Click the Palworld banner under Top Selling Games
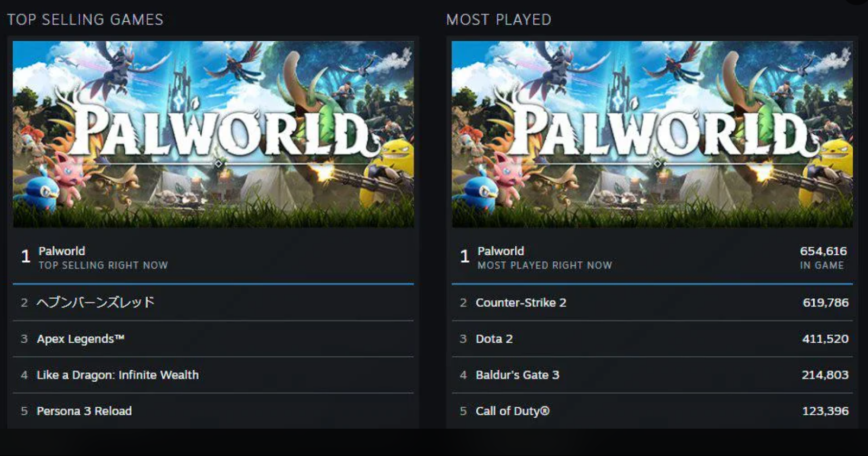This screenshot has height=456, width=868. coord(213,134)
